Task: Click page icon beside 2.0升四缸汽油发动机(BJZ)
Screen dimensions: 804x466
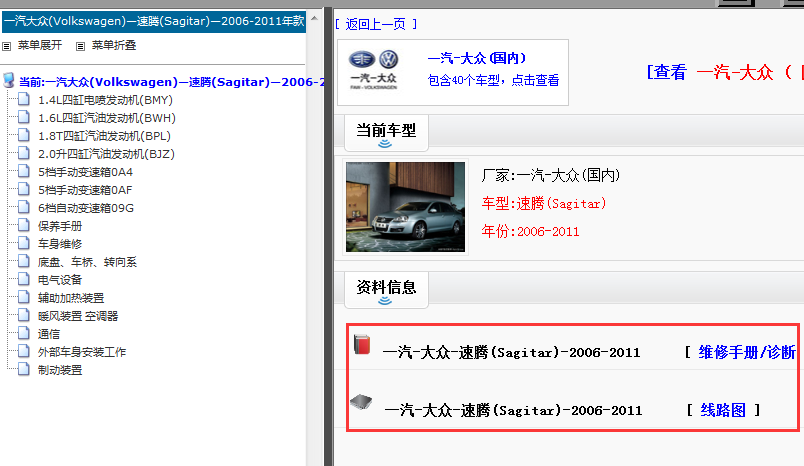Action: [24, 153]
